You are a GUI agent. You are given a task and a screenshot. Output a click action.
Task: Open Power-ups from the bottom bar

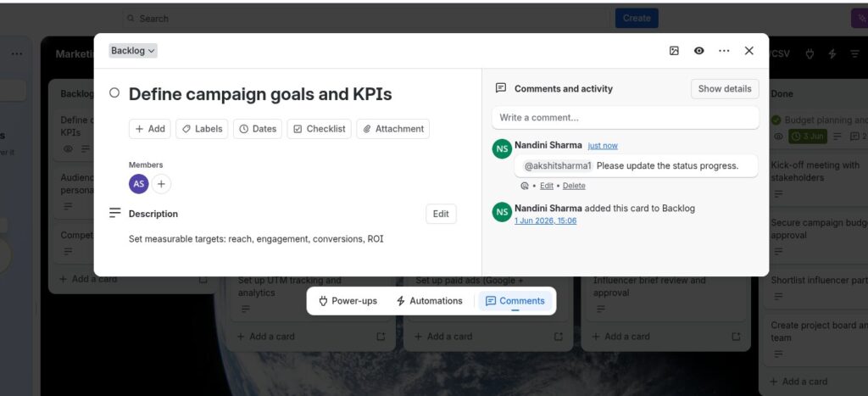tap(348, 301)
